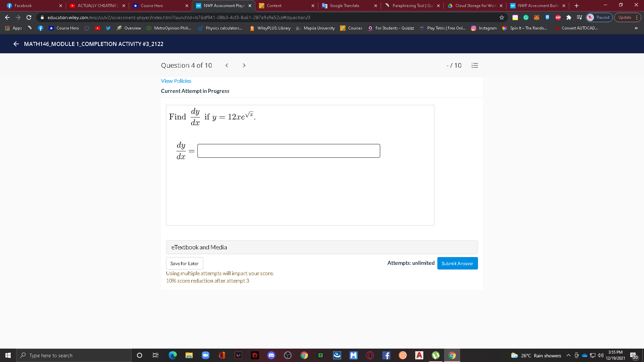
Task: Bookmark this page with star icon
Action: 502,17
